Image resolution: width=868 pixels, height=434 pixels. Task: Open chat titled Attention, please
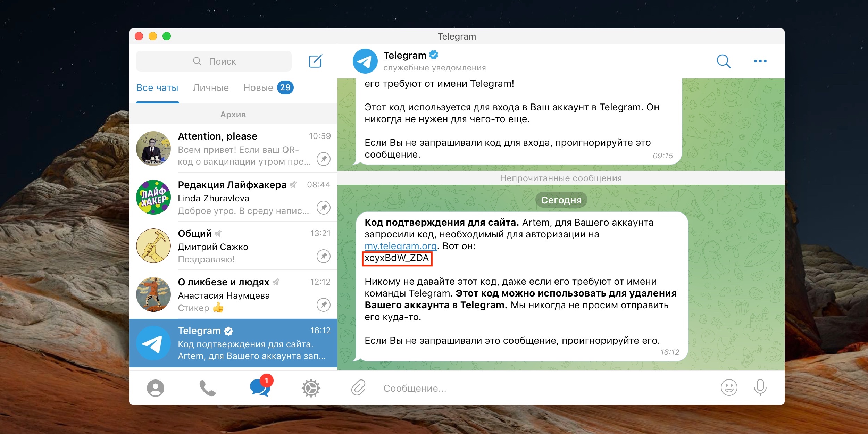(x=218, y=136)
